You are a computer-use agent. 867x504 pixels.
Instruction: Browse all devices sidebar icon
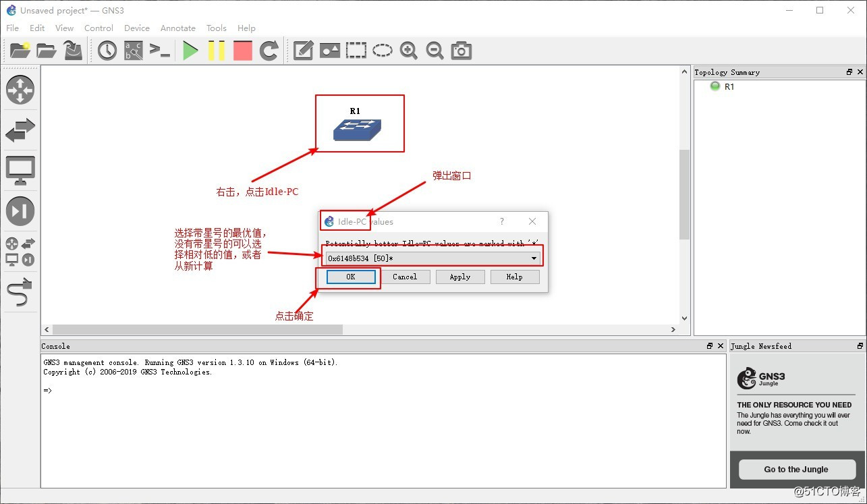(x=20, y=252)
